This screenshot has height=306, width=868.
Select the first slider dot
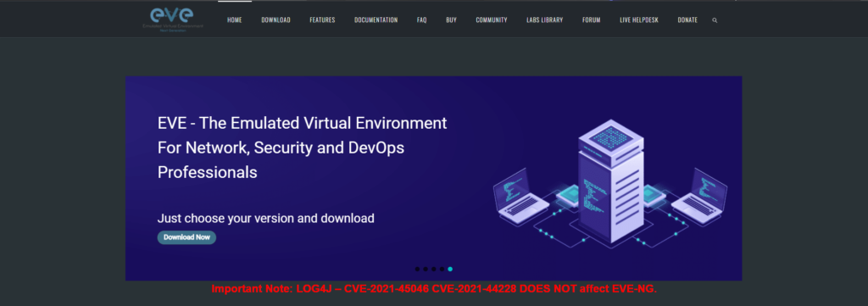(417, 269)
